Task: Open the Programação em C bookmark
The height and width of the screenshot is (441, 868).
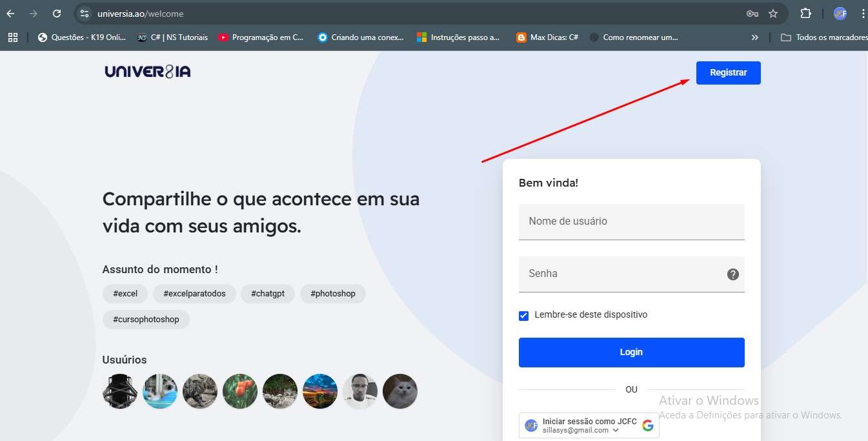Action: 261,37
